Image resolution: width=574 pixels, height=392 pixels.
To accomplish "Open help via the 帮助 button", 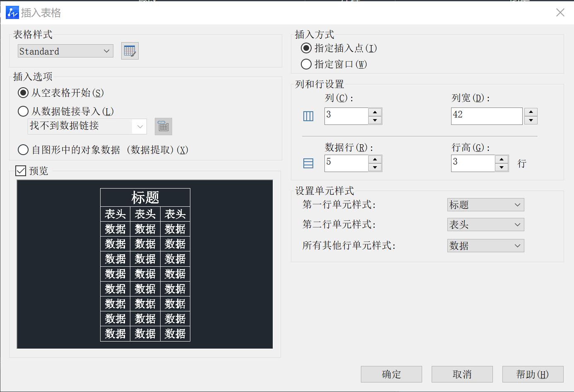I will 532,374.
